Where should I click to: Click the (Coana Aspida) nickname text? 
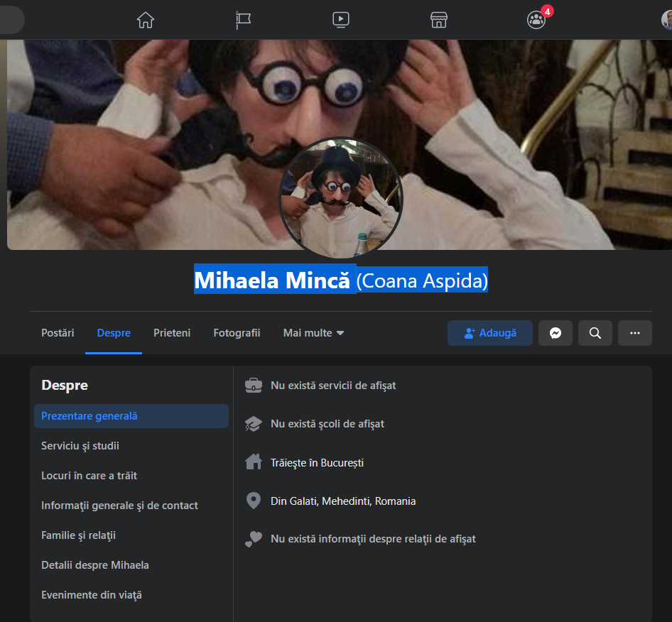422,280
